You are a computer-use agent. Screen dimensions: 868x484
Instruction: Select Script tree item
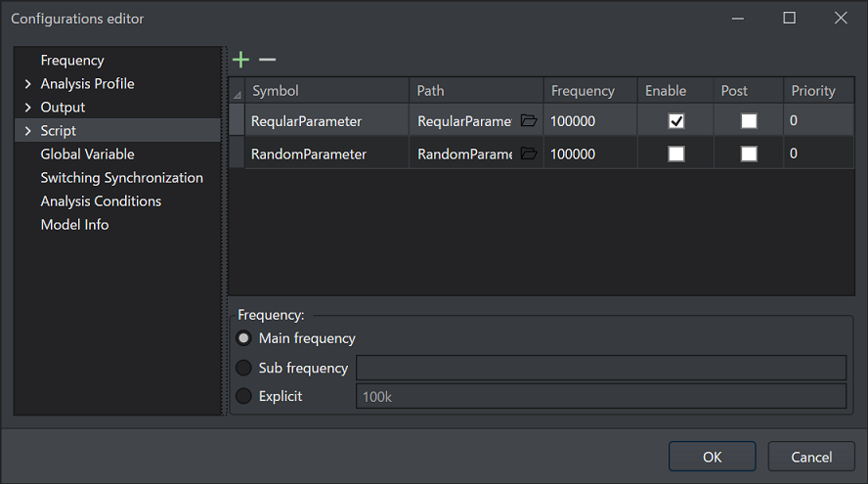(x=58, y=131)
